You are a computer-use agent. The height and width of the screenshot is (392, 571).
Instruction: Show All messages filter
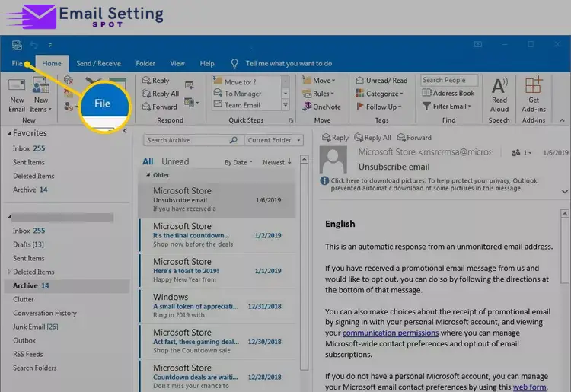pyautogui.click(x=148, y=161)
